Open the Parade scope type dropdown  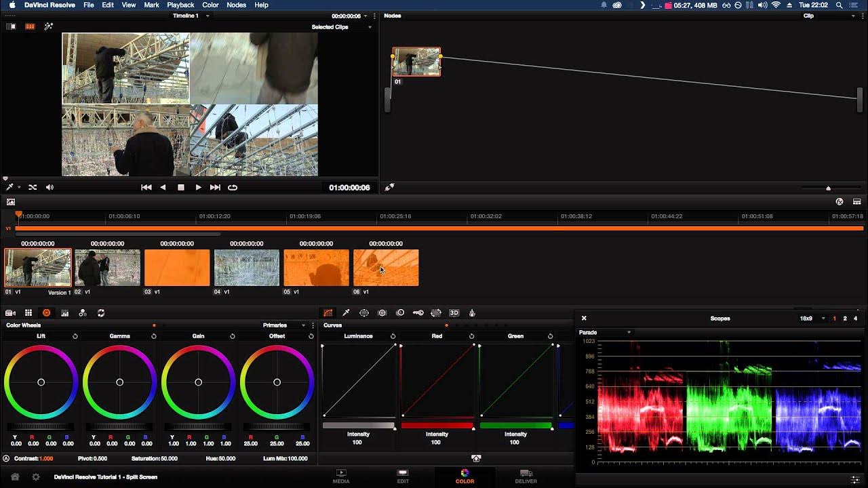605,332
